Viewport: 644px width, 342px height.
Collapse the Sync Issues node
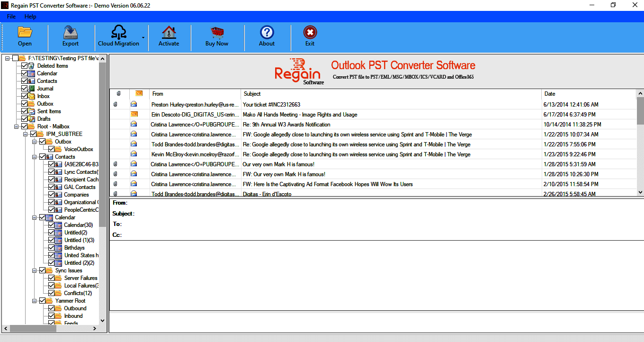(x=35, y=270)
